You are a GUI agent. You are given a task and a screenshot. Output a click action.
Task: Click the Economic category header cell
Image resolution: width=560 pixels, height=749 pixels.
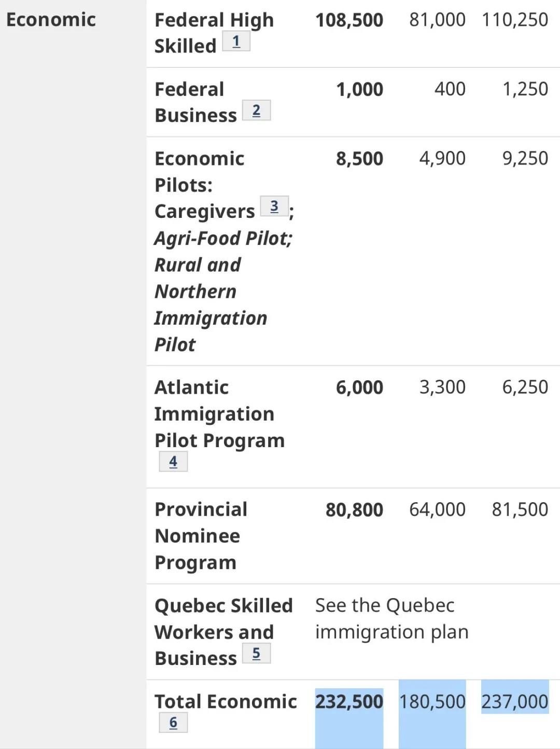pos(51,20)
